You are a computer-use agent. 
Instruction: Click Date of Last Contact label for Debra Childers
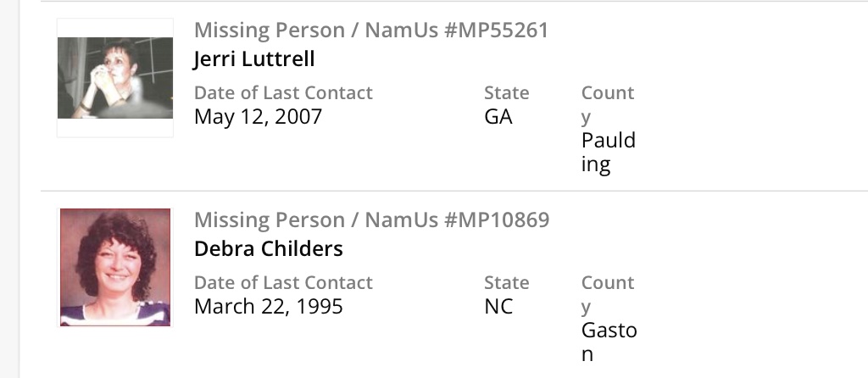283,283
